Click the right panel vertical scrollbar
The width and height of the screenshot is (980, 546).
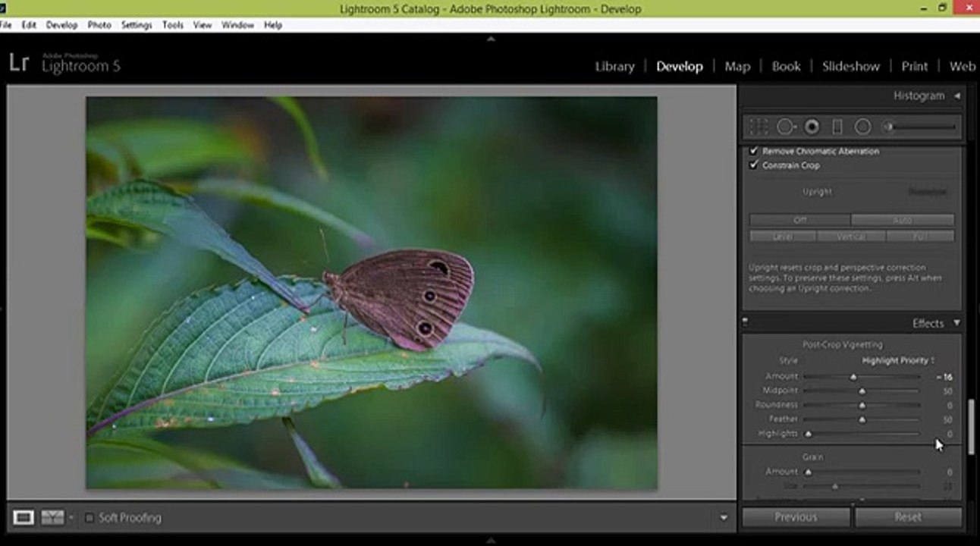tap(971, 426)
